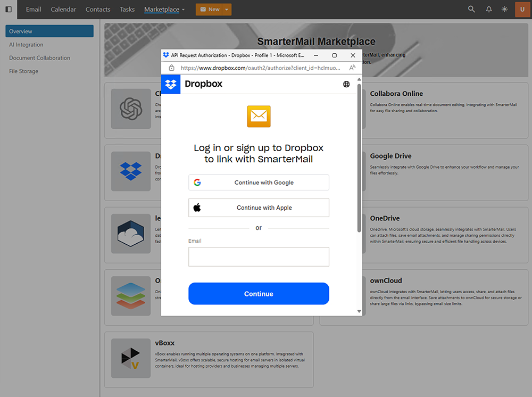Maximize the Dropbox authorization window
This screenshot has height=397, width=532.
pos(334,55)
